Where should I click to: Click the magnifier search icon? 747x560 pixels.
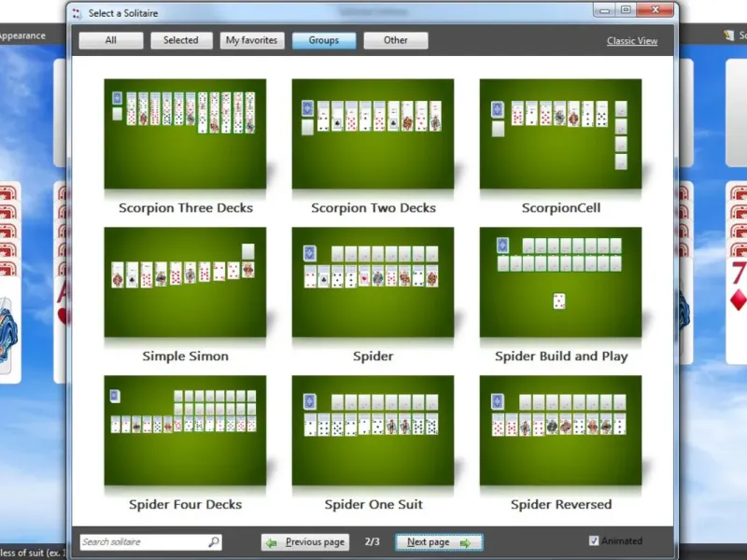click(214, 542)
